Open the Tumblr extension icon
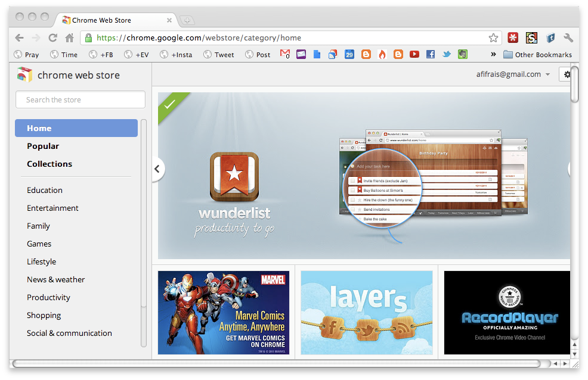 click(x=550, y=38)
